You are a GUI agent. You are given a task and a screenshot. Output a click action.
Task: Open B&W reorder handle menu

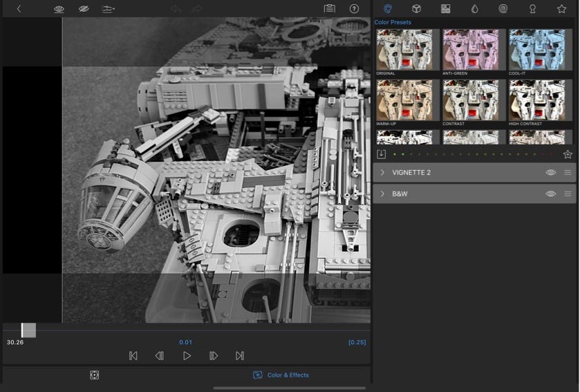568,194
